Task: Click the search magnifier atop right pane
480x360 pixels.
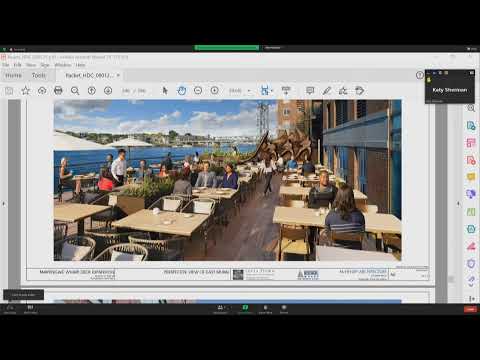Action: [471, 108]
